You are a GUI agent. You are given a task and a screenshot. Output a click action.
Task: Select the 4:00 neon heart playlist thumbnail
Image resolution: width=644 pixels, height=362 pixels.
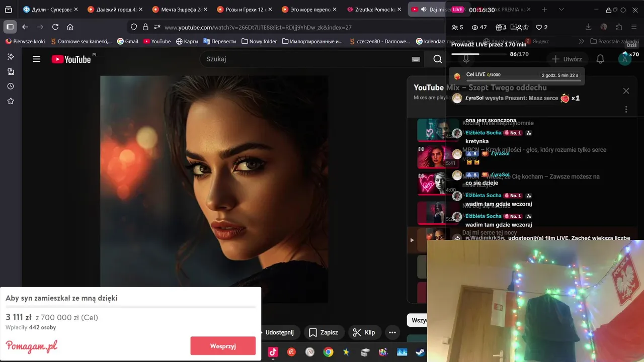click(437, 184)
